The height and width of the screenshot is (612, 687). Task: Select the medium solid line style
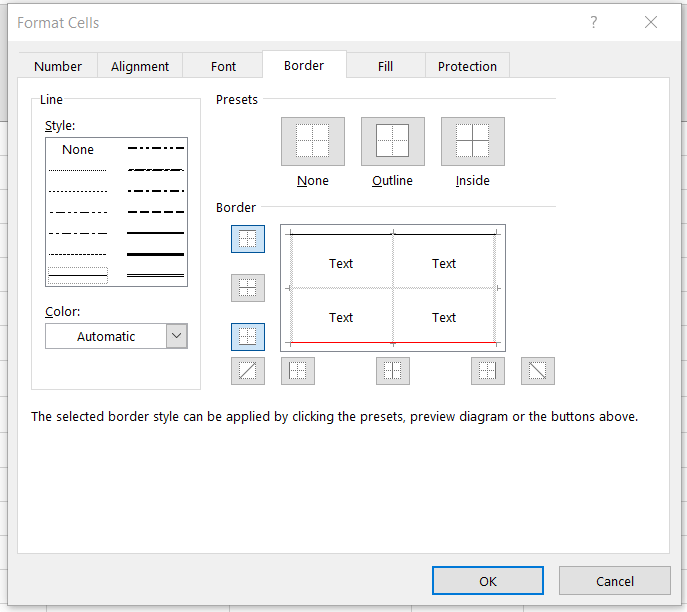click(156, 233)
